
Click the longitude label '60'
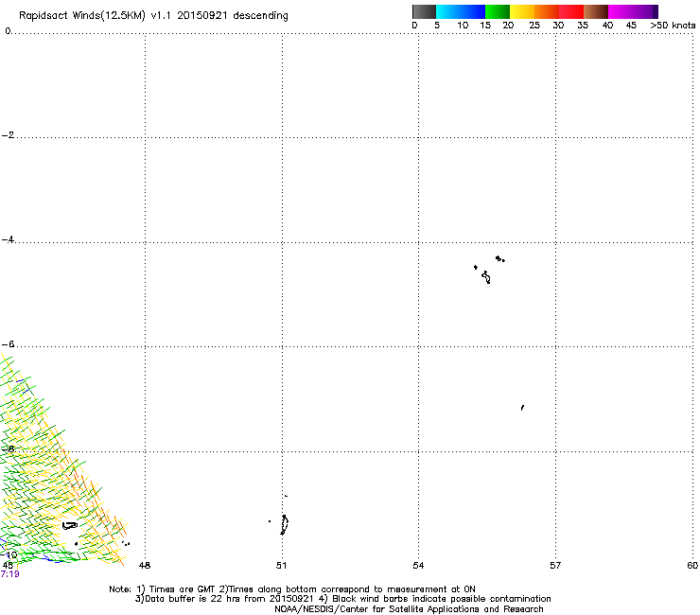pyautogui.click(x=692, y=566)
